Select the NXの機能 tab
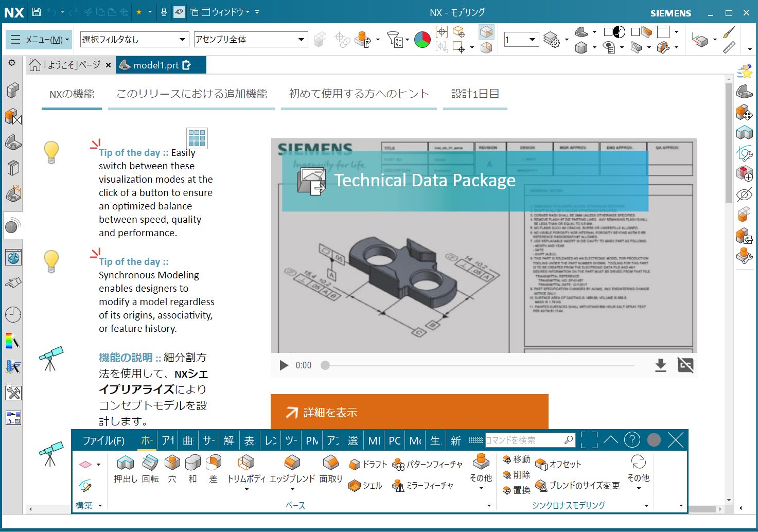 point(72,94)
